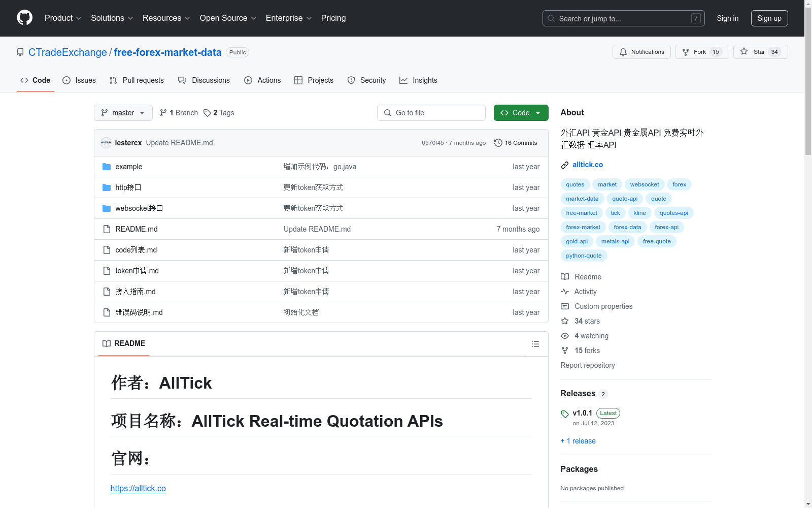Viewport: 812px width, 508px height.
Task: Click the branch icon beside 1 Branch
Action: 163,113
